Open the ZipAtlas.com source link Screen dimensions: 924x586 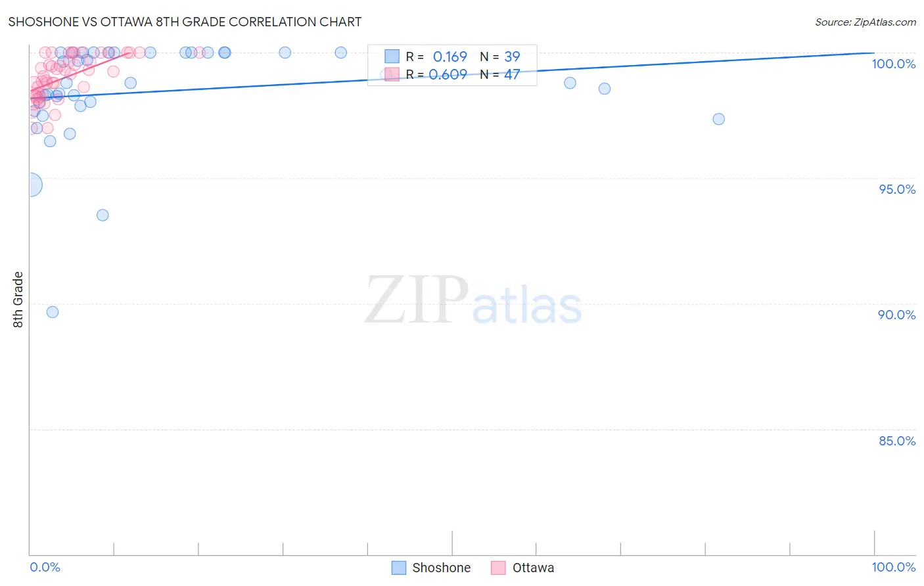pyautogui.click(x=865, y=22)
